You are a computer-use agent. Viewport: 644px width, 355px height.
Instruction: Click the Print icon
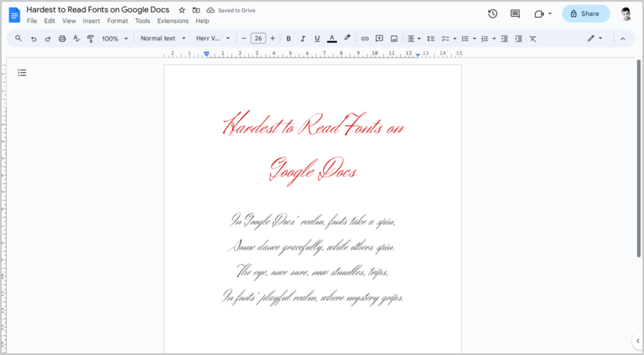(x=62, y=39)
